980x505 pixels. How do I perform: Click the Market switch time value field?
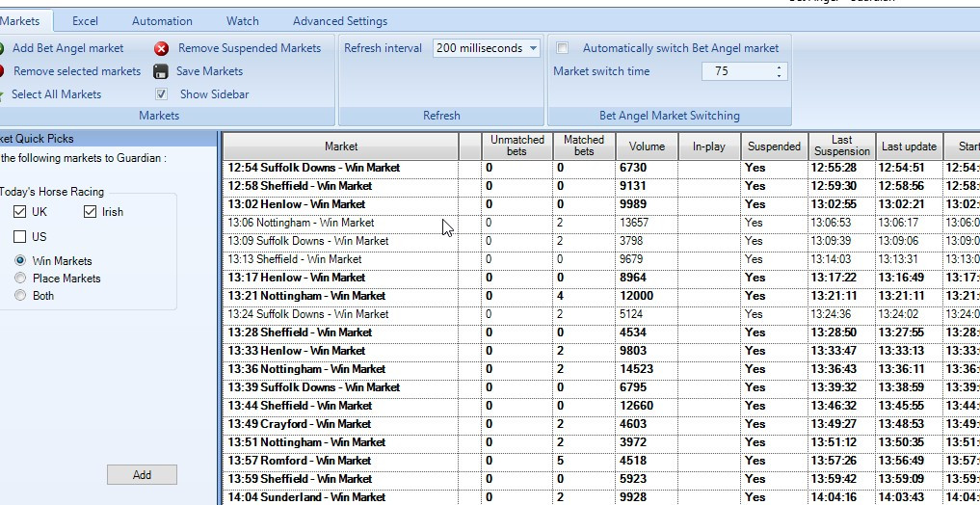tap(736, 71)
